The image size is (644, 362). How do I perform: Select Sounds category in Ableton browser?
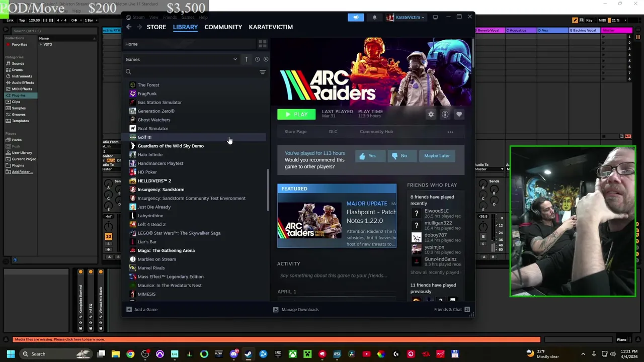[x=18, y=63]
